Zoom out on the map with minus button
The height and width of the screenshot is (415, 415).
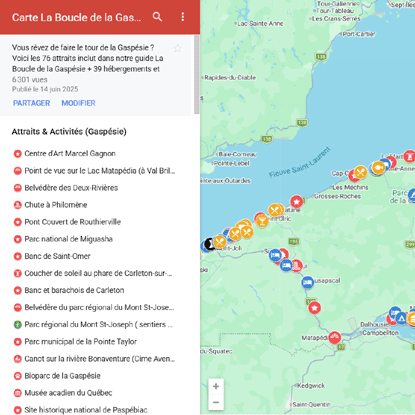216,402
